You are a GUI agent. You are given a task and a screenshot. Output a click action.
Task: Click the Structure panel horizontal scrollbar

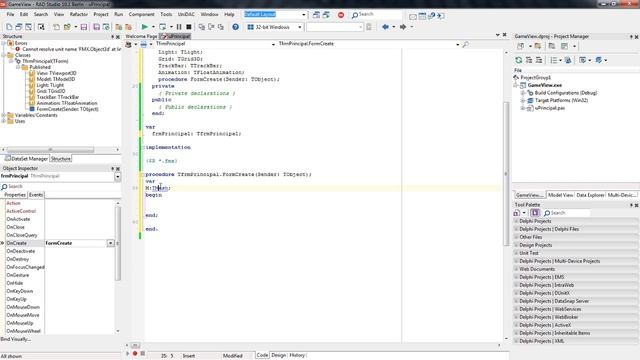click(50, 150)
